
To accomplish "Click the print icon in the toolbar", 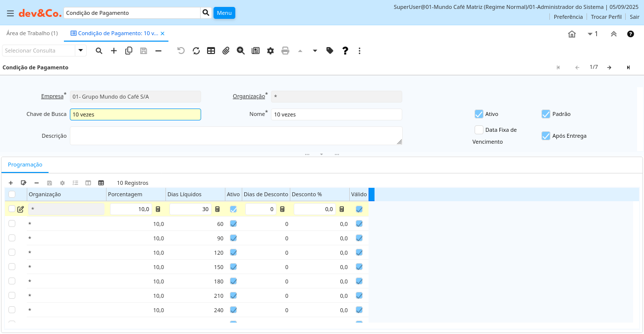I will [285, 51].
